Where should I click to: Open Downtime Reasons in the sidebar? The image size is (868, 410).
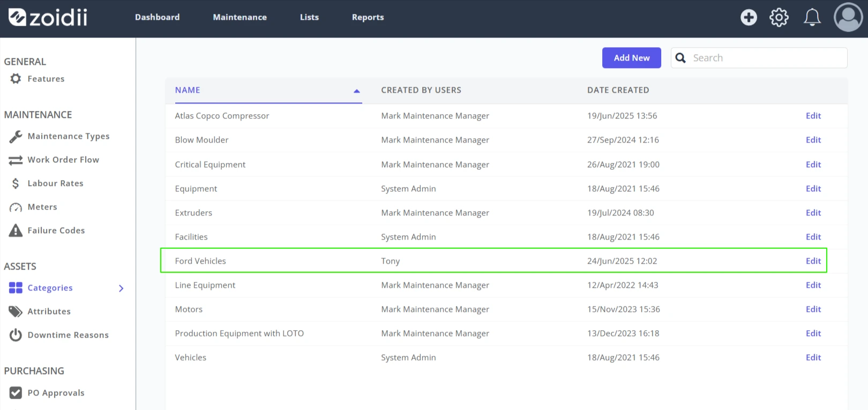pyautogui.click(x=68, y=335)
